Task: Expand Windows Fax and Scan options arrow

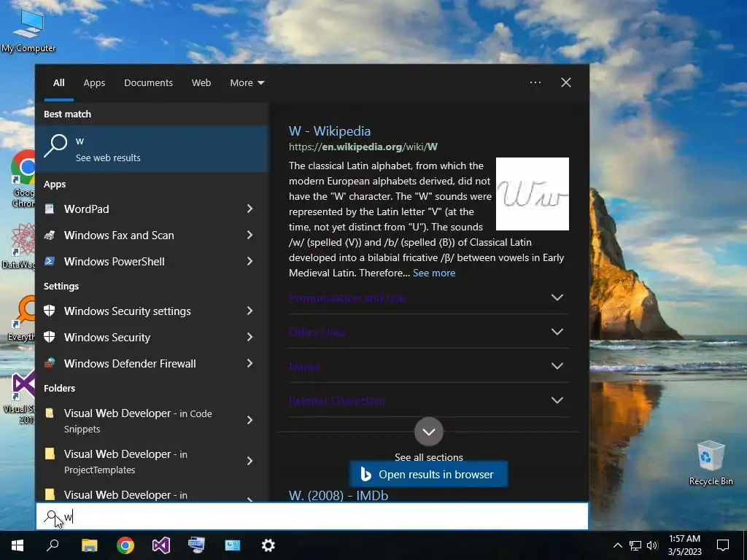Action: coord(249,235)
